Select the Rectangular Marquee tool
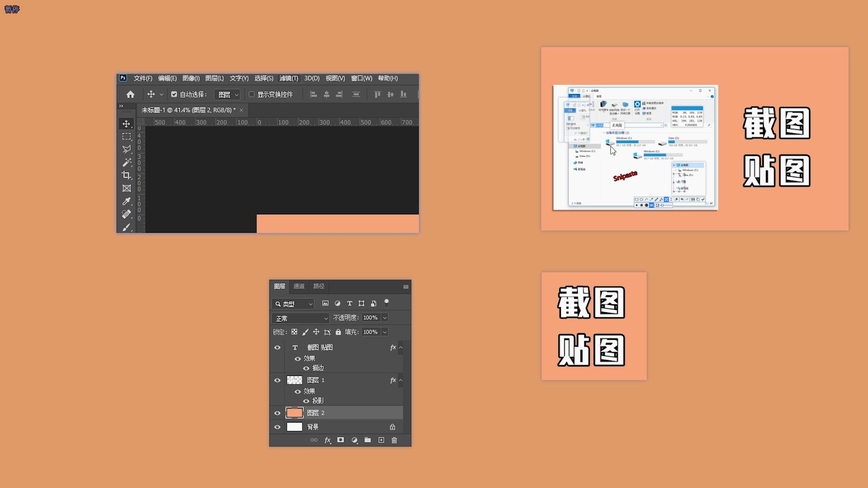This screenshot has height=488, width=868. pos(126,136)
